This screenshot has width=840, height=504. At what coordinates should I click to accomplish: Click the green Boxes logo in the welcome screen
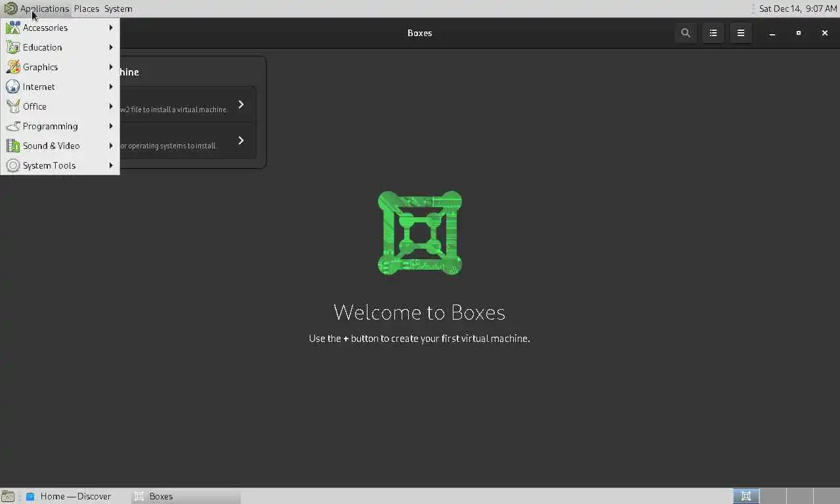tap(420, 233)
